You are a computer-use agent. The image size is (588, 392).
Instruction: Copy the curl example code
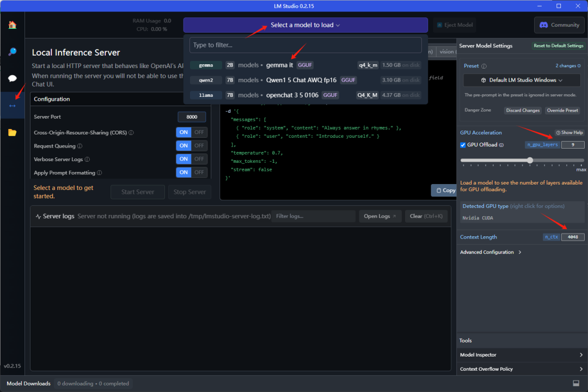pos(444,191)
